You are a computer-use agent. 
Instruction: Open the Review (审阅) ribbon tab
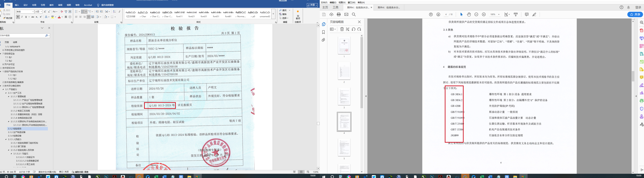pyautogui.click(x=60, y=5)
